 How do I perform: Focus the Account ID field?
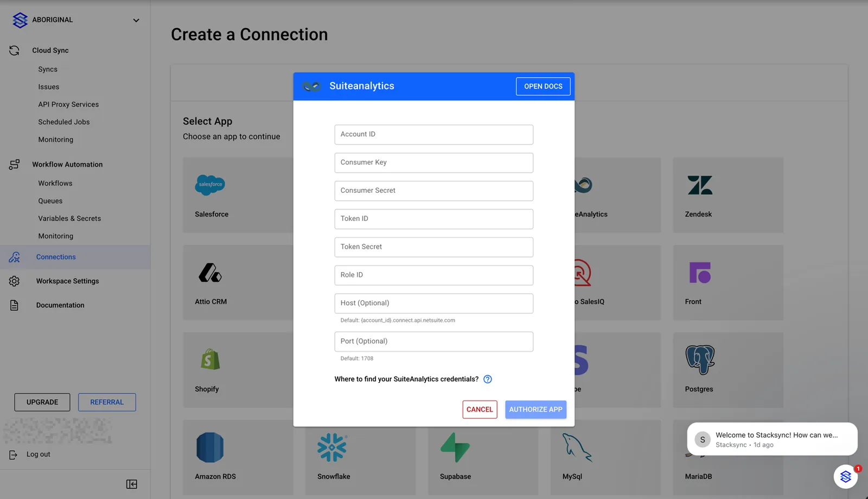tap(434, 135)
